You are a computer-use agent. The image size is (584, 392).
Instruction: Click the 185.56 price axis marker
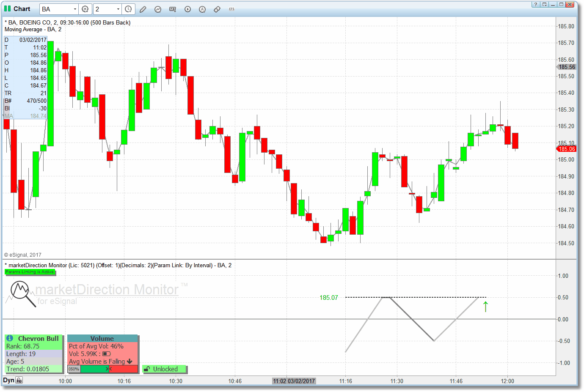pyautogui.click(x=566, y=67)
